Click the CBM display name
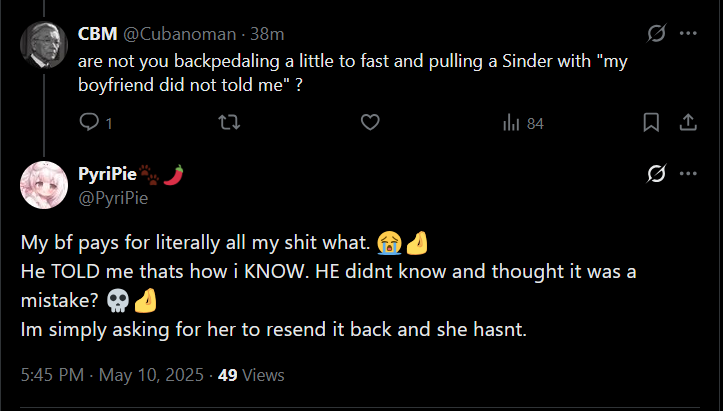The width and height of the screenshot is (723, 411). point(98,34)
